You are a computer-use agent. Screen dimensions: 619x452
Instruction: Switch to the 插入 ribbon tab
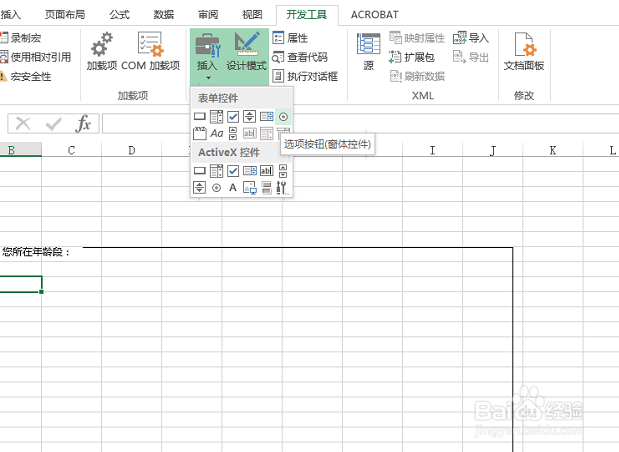(x=10, y=15)
